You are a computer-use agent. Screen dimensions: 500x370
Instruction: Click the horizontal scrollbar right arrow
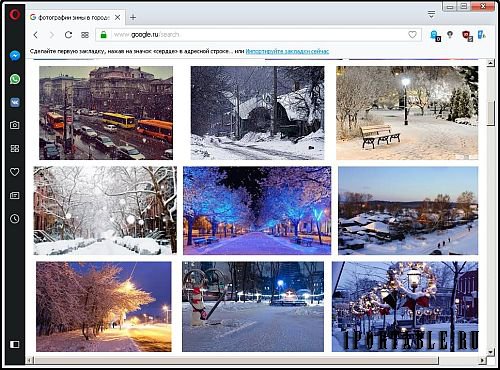tap(482, 360)
